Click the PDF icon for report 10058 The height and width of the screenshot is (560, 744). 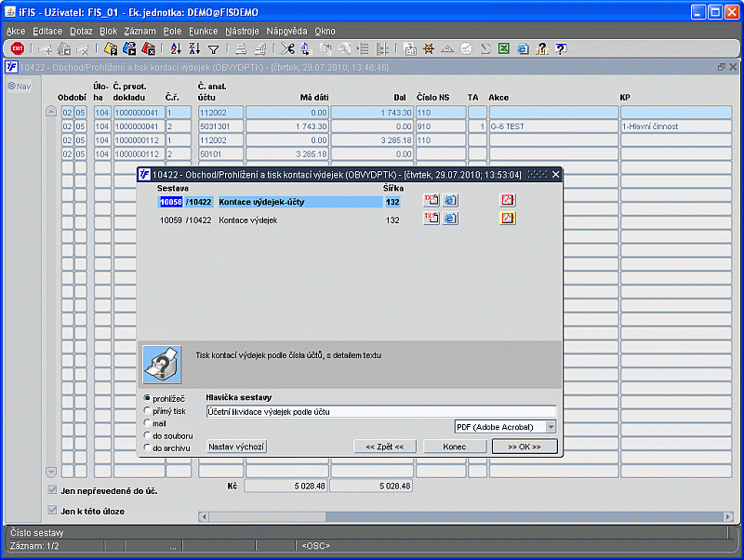pyautogui.click(x=508, y=200)
